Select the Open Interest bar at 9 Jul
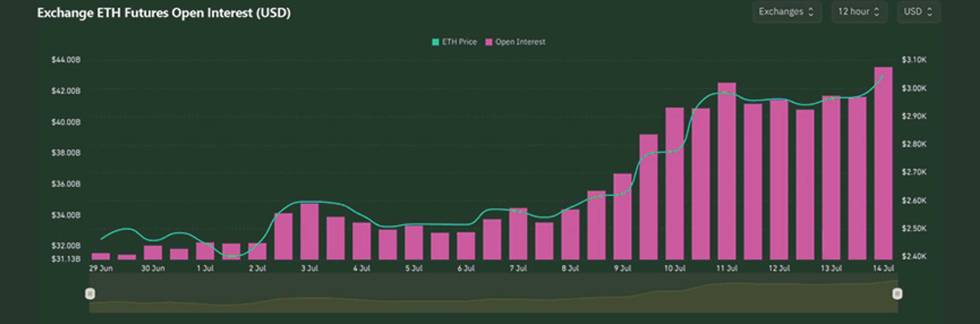The height and width of the screenshot is (324, 980). pyautogui.click(x=622, y=216)
